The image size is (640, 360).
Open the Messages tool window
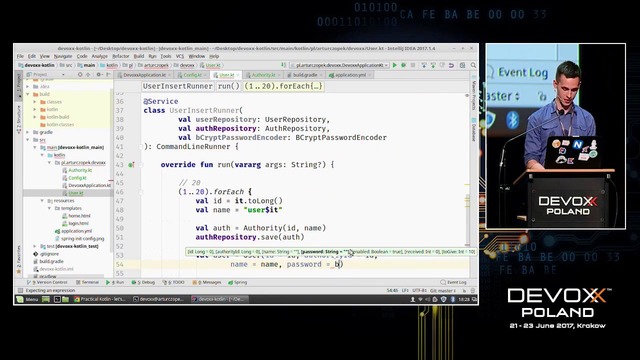click(x=207, y=282)
